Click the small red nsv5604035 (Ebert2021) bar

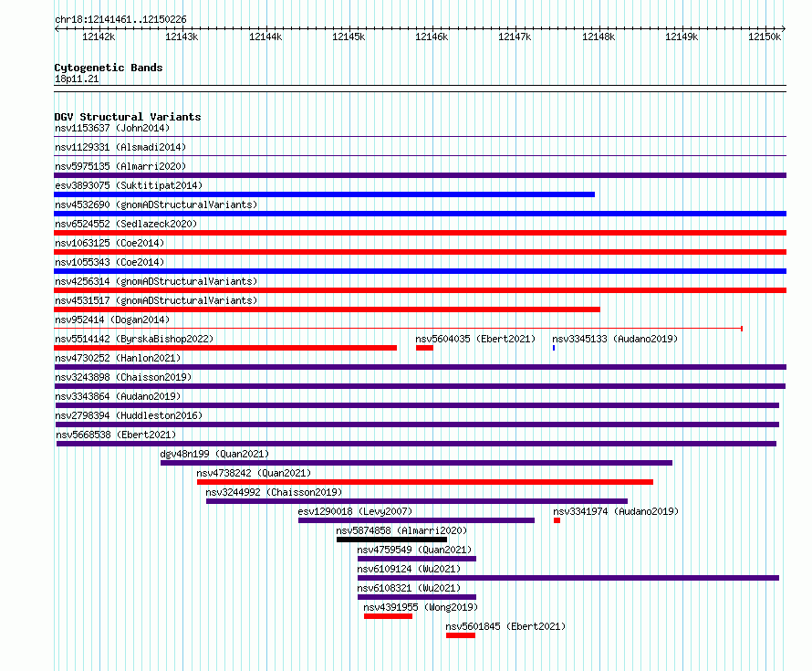point(424,348)
